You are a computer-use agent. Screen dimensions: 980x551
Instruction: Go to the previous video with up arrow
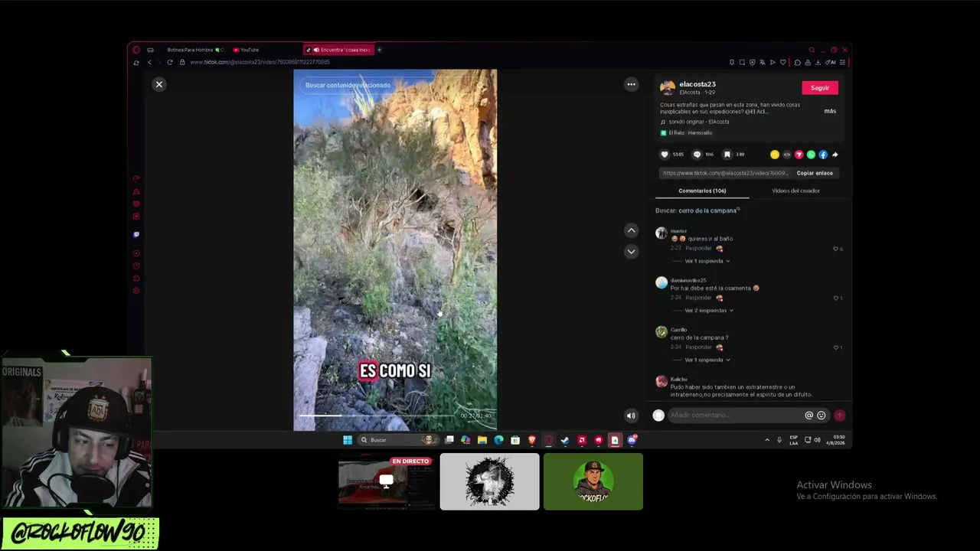tap(631, 230)
